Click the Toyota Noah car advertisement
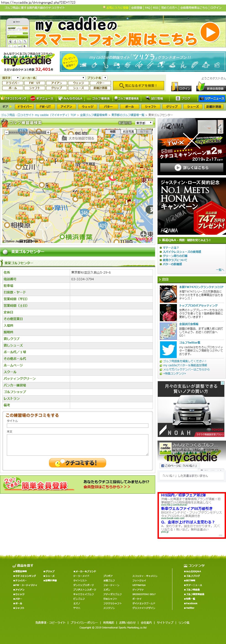This screenshot has width=226, height=644. click(x=191, y=409)
